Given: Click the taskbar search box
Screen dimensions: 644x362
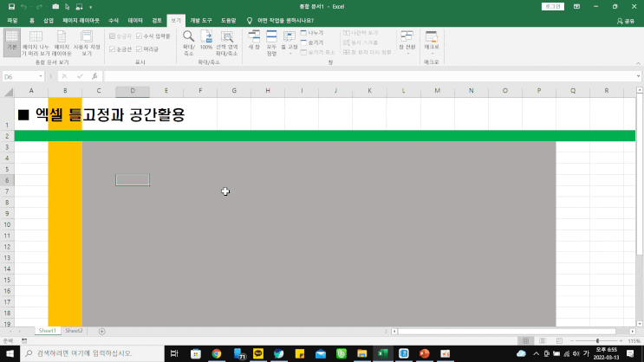Looking at the screenshot, I should (x=92, y=353).
